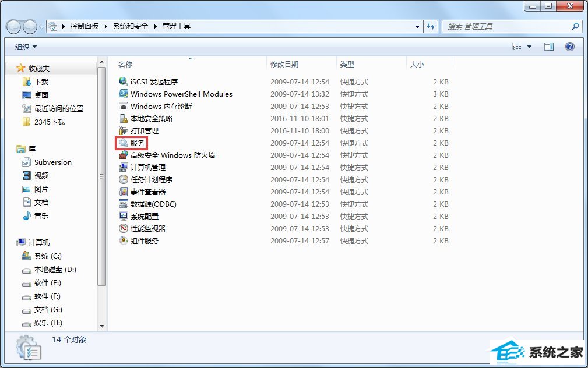Select the iSCSI 发起程序 icon
The height and width of the screenshot is (368, 588).
pos(123,82)
